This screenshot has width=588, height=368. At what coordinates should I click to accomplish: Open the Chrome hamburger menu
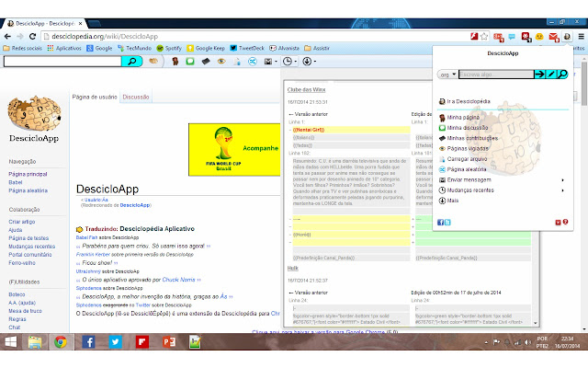tap(581, 37)
